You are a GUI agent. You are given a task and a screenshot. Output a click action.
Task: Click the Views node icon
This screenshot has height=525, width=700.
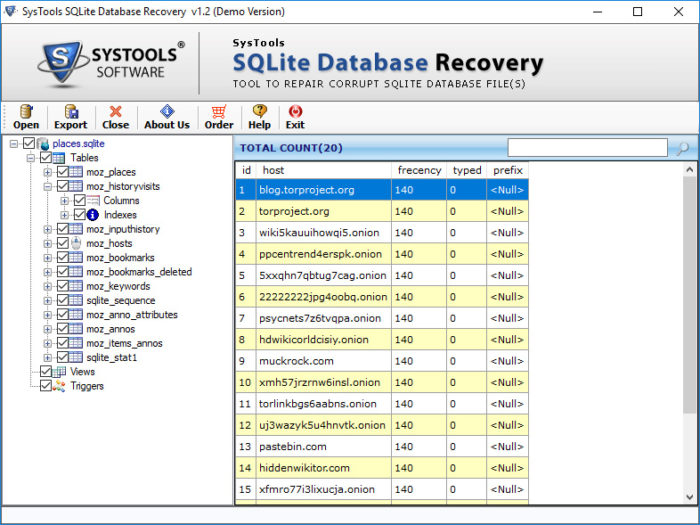[59, 371]
